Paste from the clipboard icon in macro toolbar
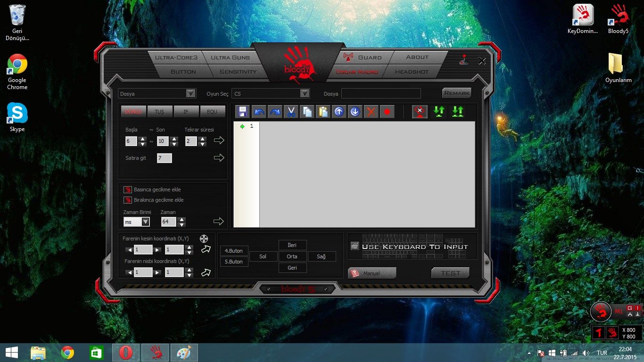 [x=323, y=112]
